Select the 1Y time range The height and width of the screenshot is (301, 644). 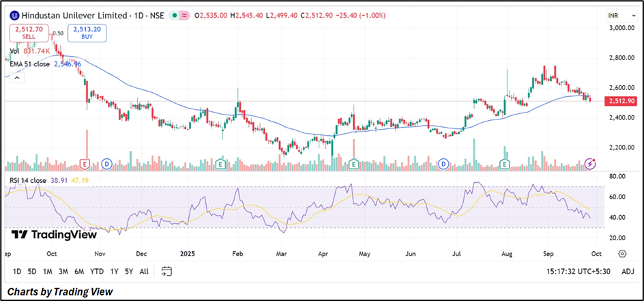[114, 271]
